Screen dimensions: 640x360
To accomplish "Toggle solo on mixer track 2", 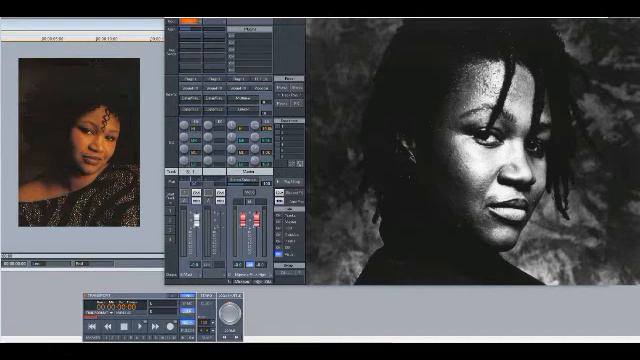I will point(220,192).
